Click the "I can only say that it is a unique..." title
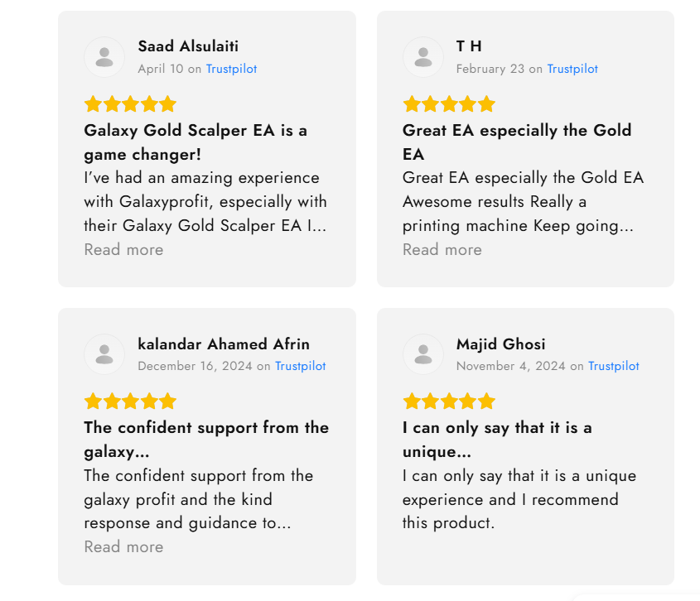This screenshot has height=601, width=700. pos(497,440)
